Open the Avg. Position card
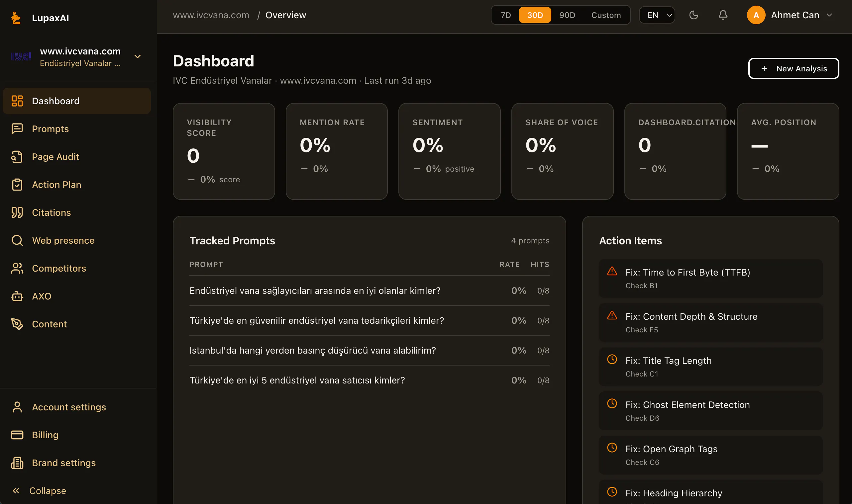Image resolution: width=852 pixels, height=504 pixels. (x=788, y=151)
